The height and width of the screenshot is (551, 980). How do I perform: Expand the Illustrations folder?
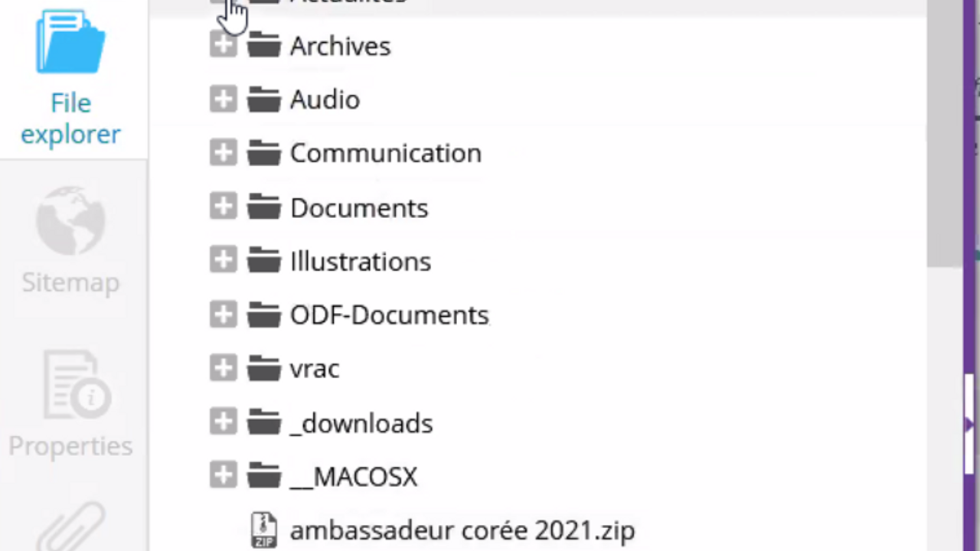[223, 261]
